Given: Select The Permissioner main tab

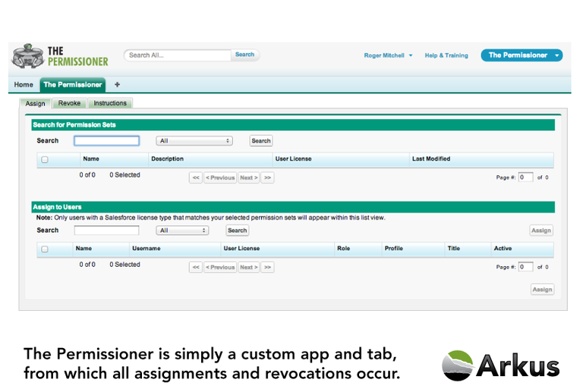Looking at the screenshot, I should [73, 85].
